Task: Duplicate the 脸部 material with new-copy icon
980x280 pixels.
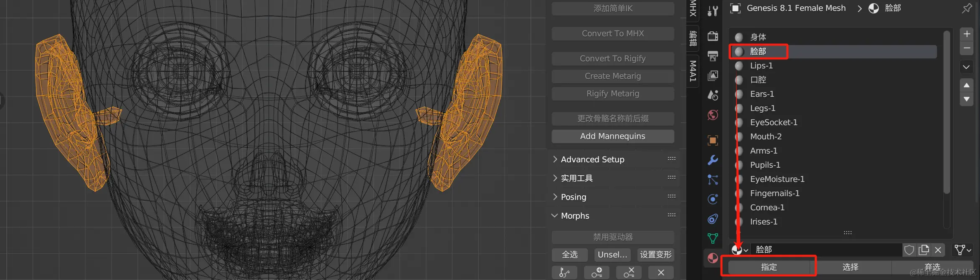Action: 924,250
